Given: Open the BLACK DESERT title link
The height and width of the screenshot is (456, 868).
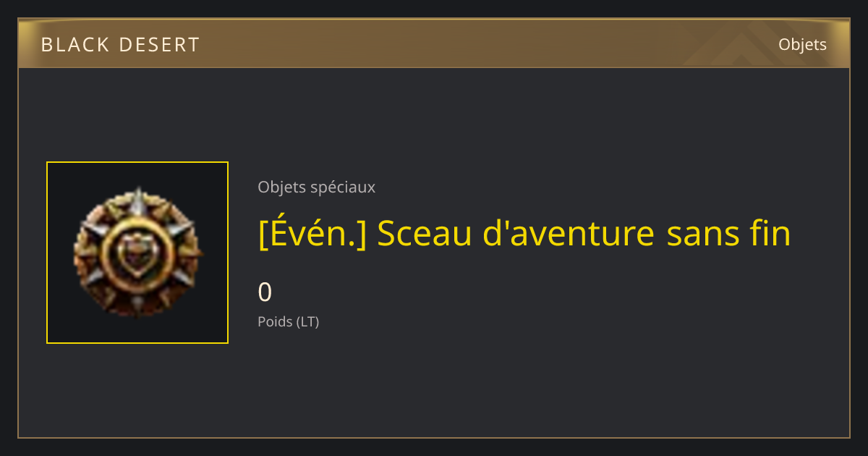Looking at the screenshot, I should (120, 45).
